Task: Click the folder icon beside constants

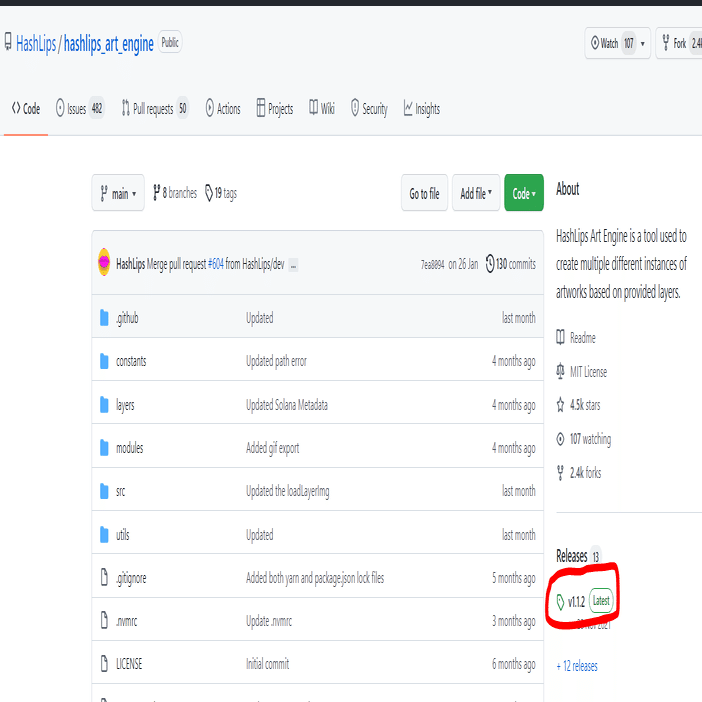Action: pos(104,361)
